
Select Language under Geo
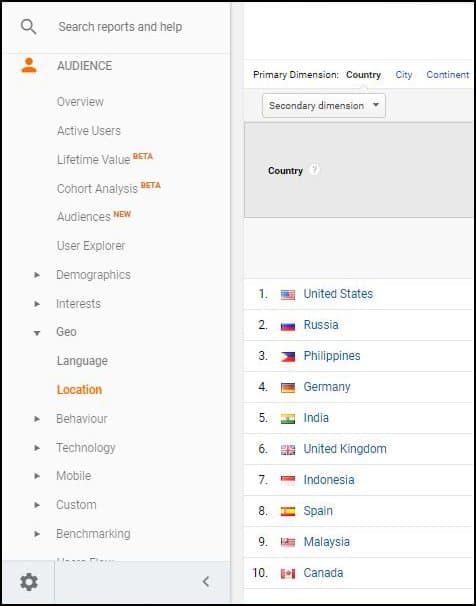82,361
